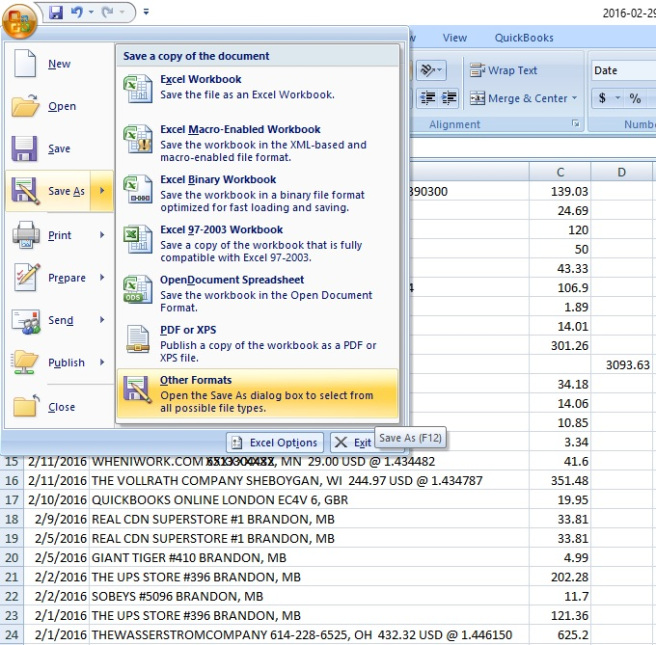
Task: Click the Other Formats disk icon
Action: 138,389
